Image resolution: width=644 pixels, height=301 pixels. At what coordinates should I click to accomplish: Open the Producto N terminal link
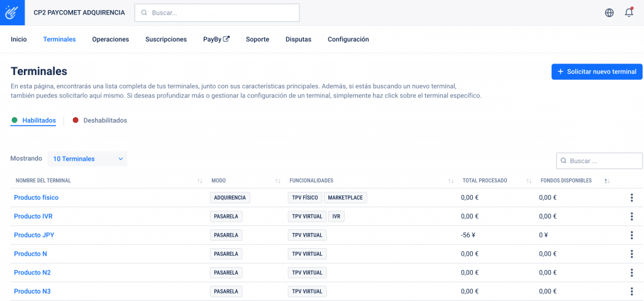pyautogui.click(x=30, y=254)
